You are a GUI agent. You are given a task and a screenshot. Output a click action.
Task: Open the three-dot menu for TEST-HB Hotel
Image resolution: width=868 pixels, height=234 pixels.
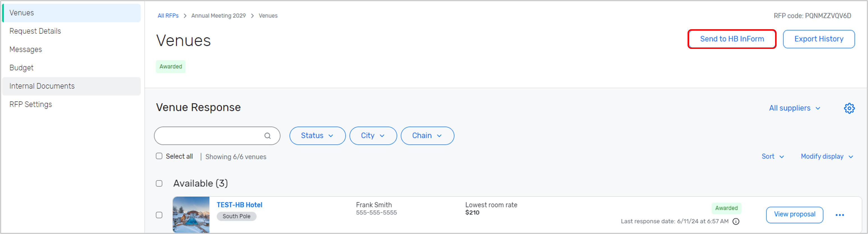click(839, 215)
